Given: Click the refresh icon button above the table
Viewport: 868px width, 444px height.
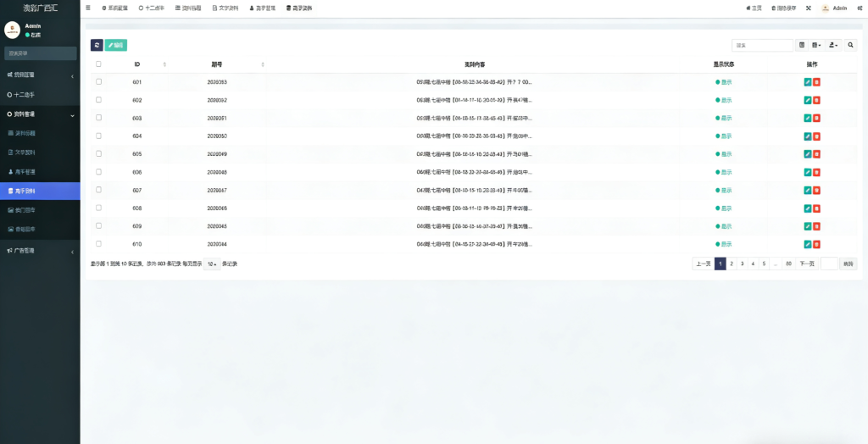Looking at the screenshot, I should point(97,45).
